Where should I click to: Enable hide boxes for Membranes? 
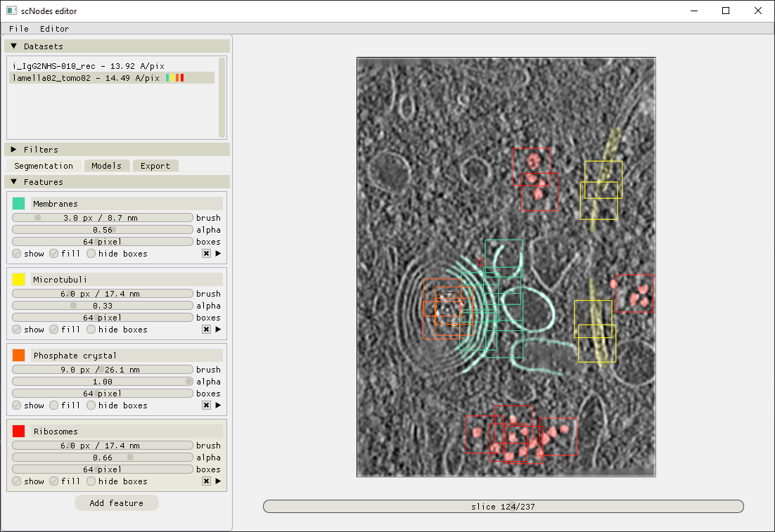tap(91, 254)
